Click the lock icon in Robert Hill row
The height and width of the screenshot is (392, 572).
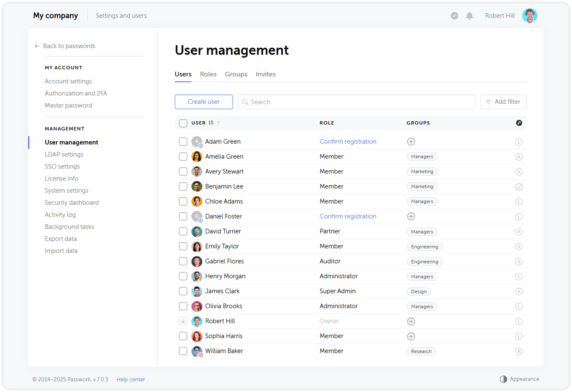pyautogui.click(x=183, y=321)
